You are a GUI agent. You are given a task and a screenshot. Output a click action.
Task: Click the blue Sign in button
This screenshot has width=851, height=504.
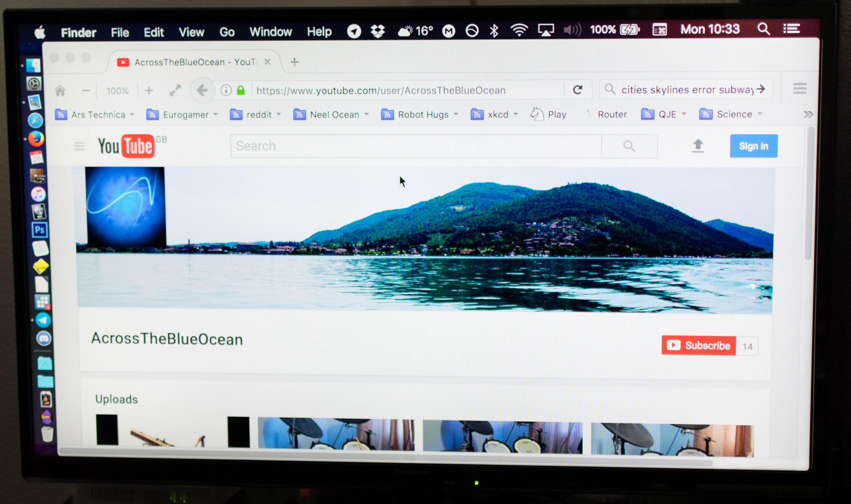point(753,146)
